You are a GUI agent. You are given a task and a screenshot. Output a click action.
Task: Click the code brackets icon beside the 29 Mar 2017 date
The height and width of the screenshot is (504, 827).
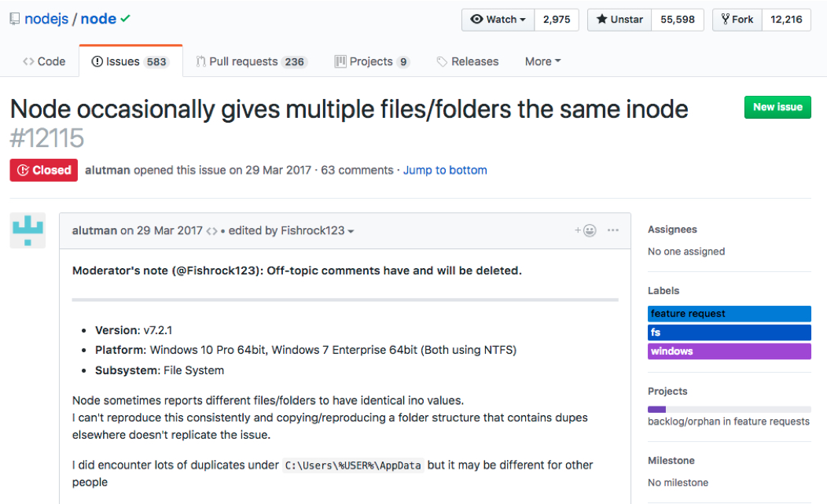point(211,231)
